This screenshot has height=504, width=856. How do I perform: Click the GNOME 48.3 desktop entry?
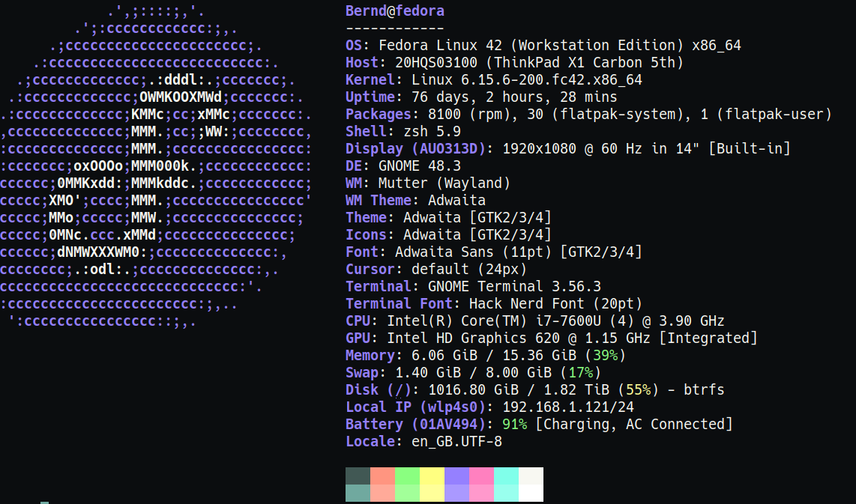420,166
